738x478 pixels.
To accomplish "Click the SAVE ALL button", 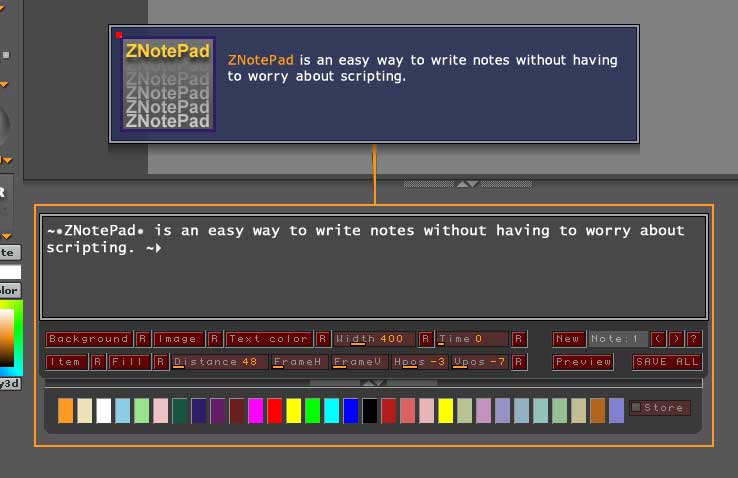I will (667, 362).
